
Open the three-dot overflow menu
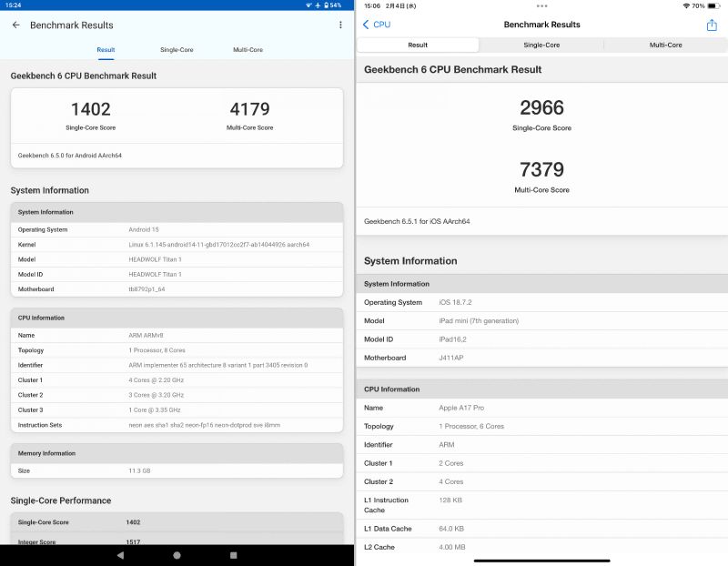[x=340, y=25]
